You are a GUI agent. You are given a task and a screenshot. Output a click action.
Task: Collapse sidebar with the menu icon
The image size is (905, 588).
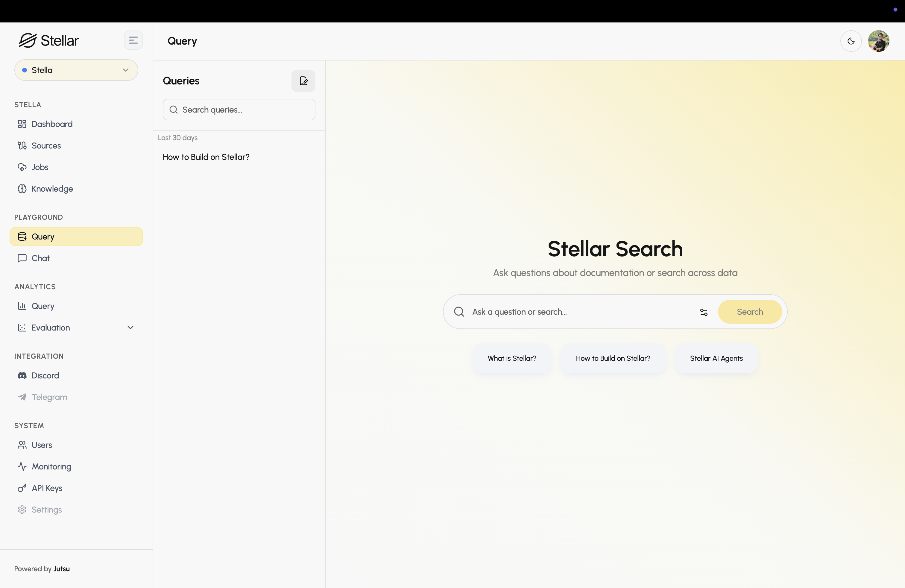click(133, 40)
